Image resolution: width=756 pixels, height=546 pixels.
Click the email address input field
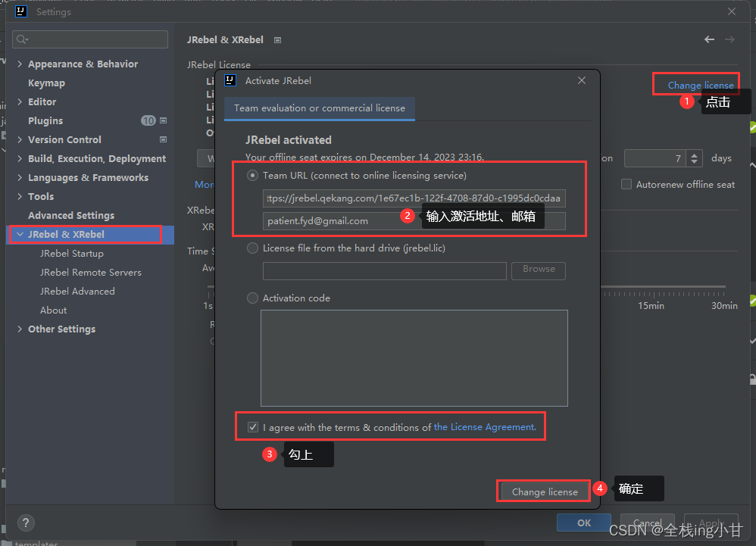[x=414, y=220]
